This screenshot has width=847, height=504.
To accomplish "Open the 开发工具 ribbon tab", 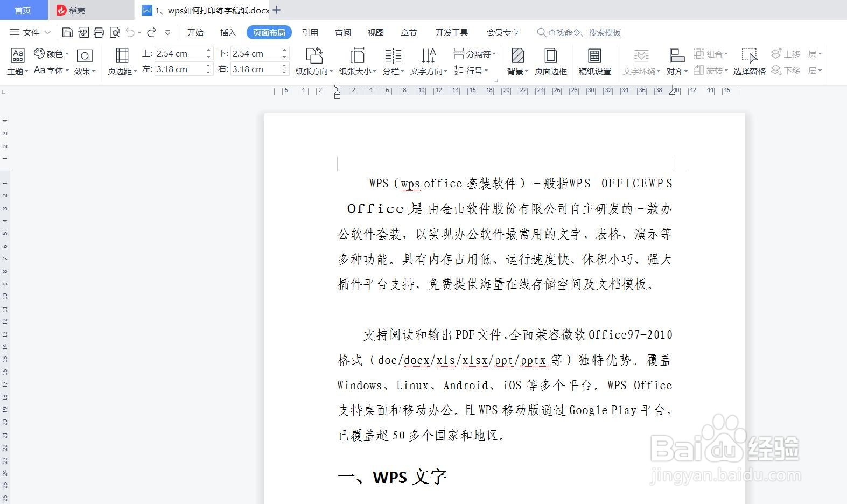I will (452, 32).
